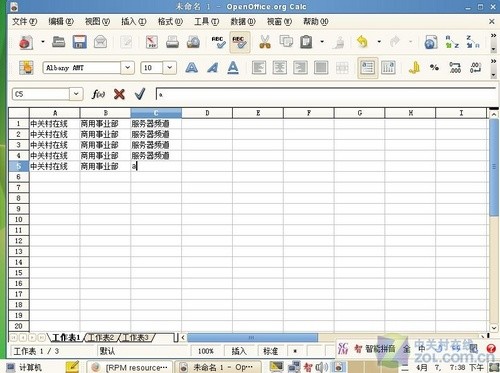Switch to sheet tab 工作表2
The width and height of the screenshot is (500, 373).
[x=101, y=338]
